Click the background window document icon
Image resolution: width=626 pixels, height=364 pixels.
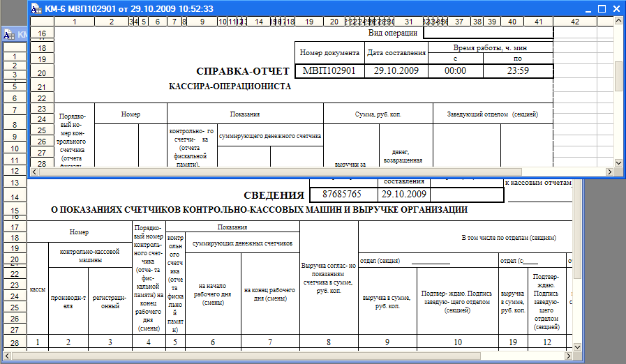(x=9, y=36)
